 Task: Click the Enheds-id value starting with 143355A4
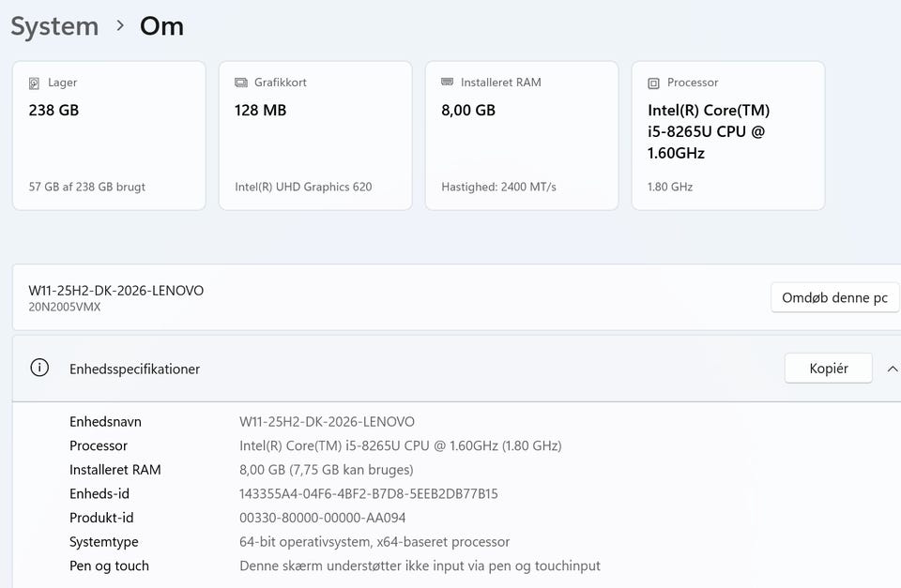point(368,494)
